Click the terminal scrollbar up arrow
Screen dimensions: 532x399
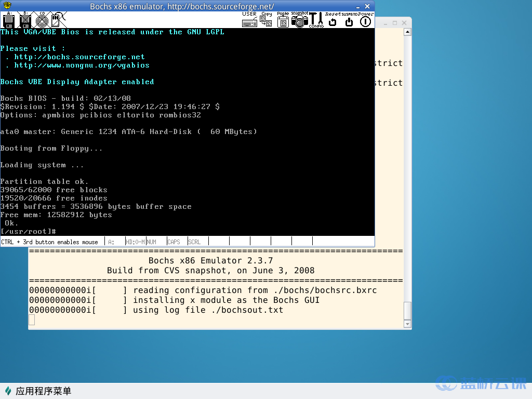click(407, 32)
